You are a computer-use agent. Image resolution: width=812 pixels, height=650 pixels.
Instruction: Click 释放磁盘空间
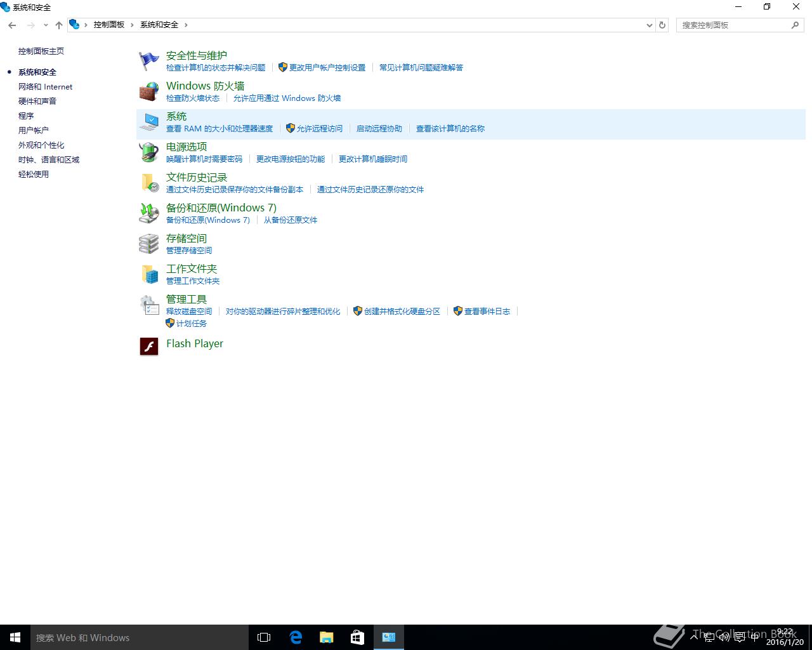click(x=189, y=312)
